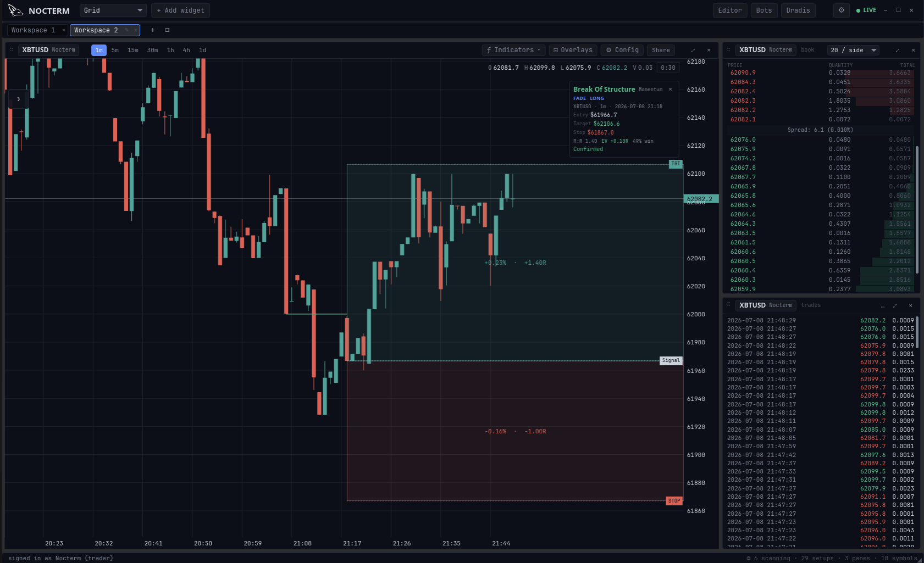924x563 pixels.
Task: Expand the trades pane
Action: tap(895, 305)
